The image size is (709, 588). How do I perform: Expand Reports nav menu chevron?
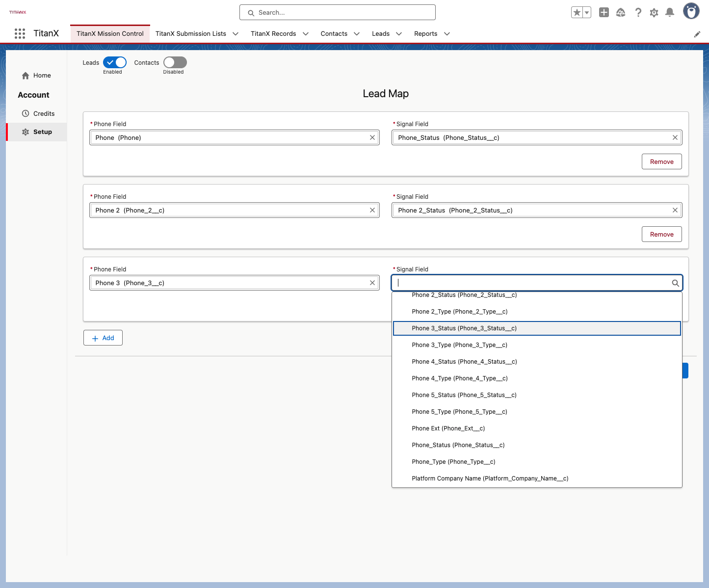(447, 34)
